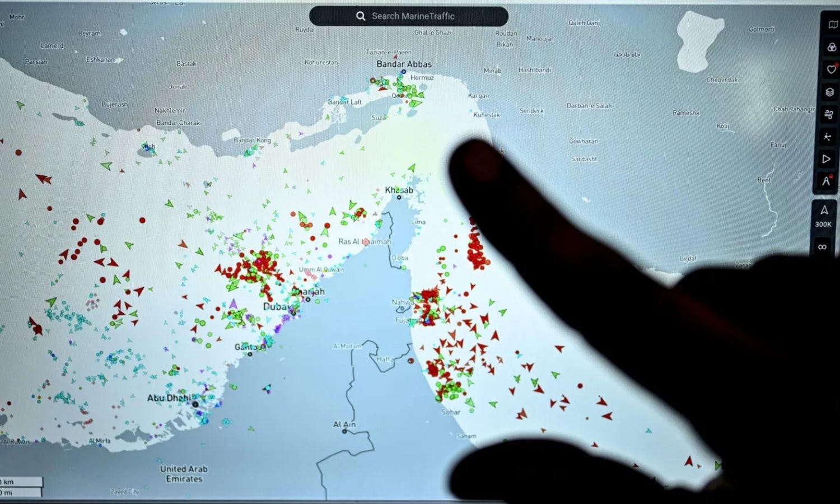Click the Ras Al Khaimah label
Screen dimensions: 840x504
point(364,242)
